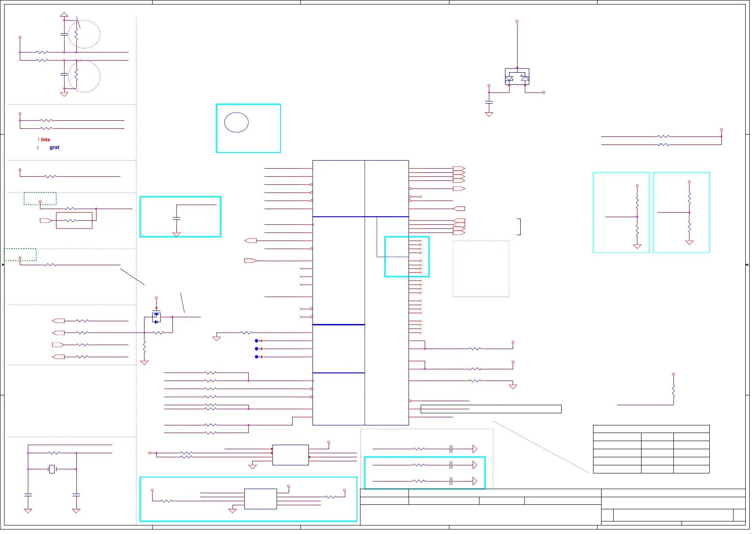The width and height of the screenshot is (756, 534).
Task: Select the empty red dashed rectangle
Action: [481, 269]
